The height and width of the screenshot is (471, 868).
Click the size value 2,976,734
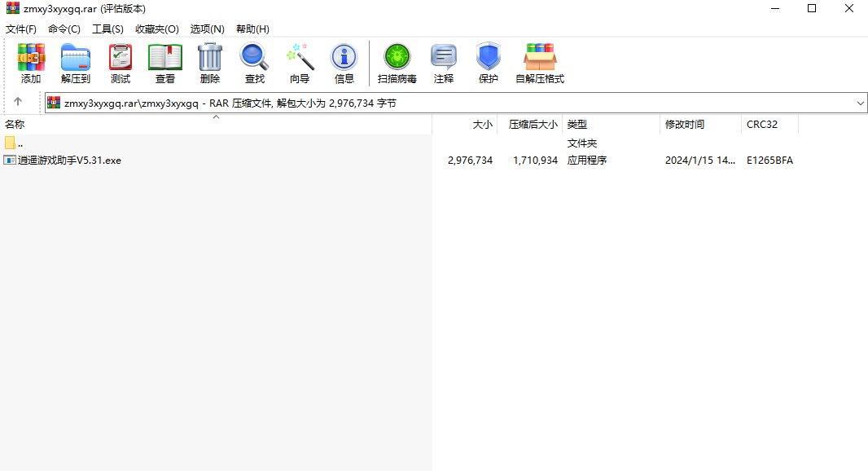(470, 161)
